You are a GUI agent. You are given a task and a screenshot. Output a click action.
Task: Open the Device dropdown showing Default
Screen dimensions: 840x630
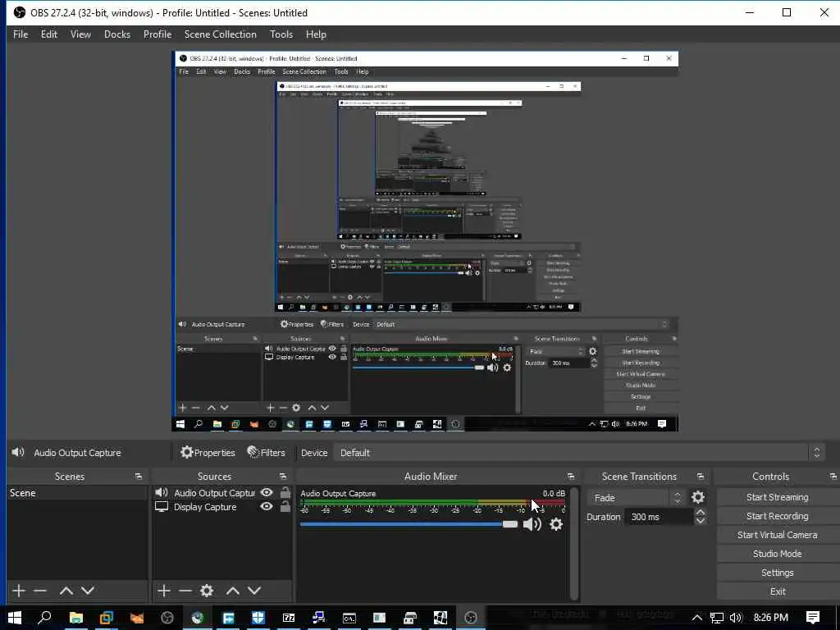click(578, 453)
